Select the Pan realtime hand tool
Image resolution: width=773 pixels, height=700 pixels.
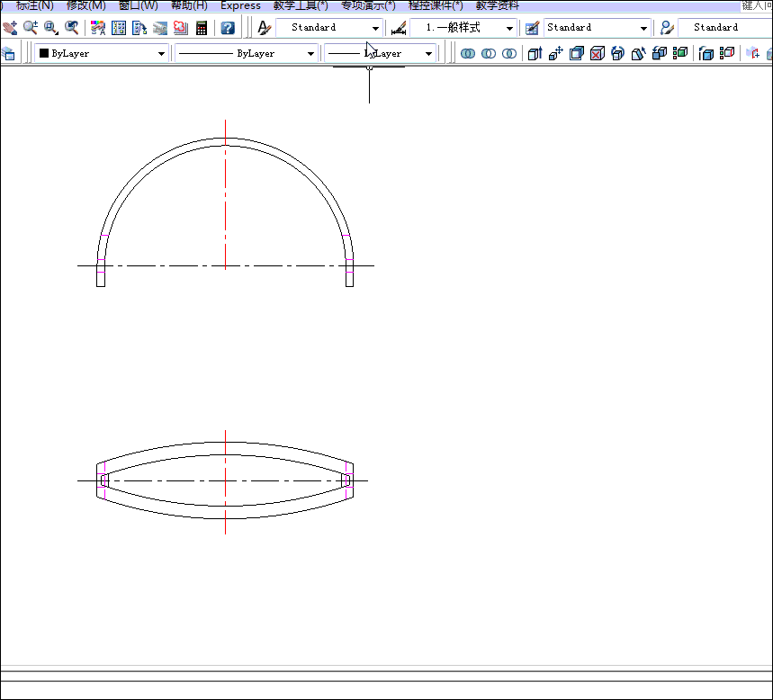pos(10,28)
